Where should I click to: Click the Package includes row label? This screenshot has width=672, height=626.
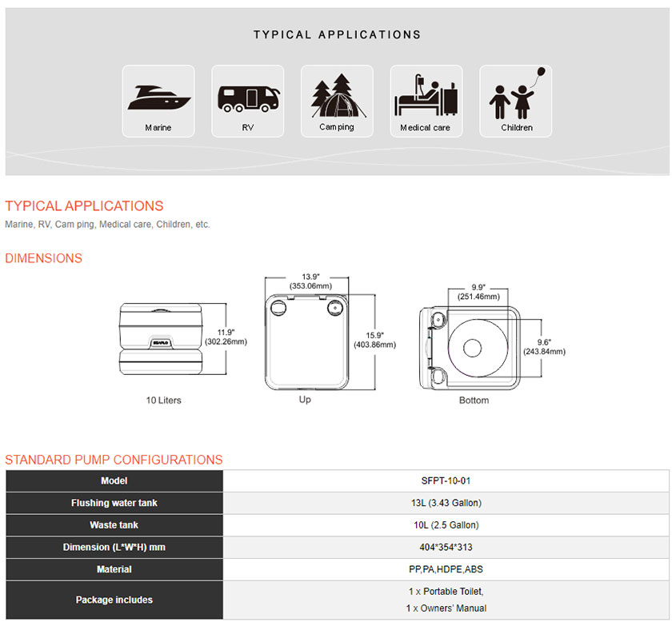(114, 600)
